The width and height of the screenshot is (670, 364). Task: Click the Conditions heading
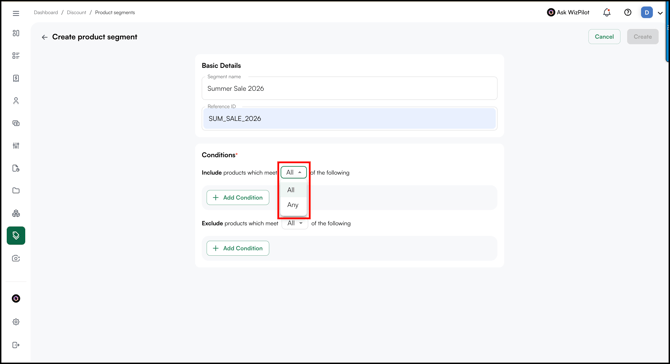pyautogui.click(x=219, y=155)
